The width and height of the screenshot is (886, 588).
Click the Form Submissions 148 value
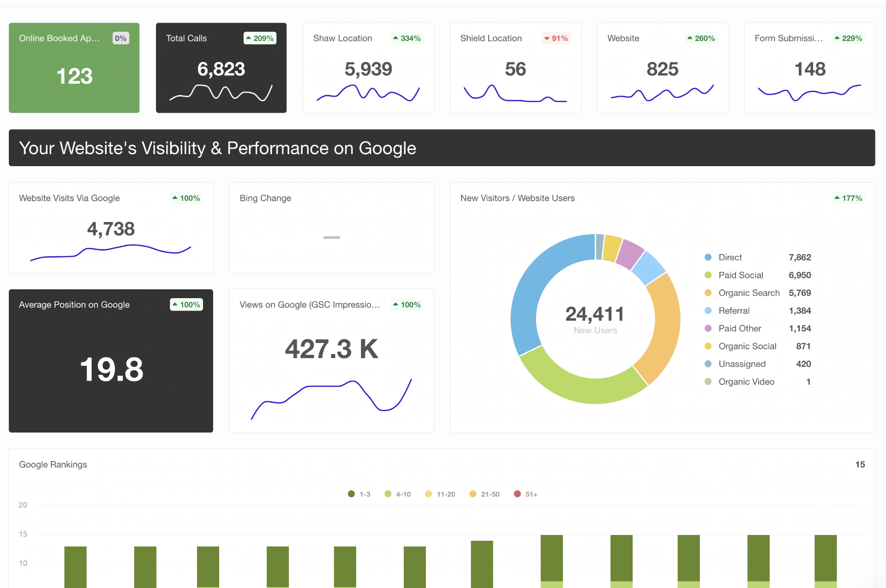coord(810,69)
